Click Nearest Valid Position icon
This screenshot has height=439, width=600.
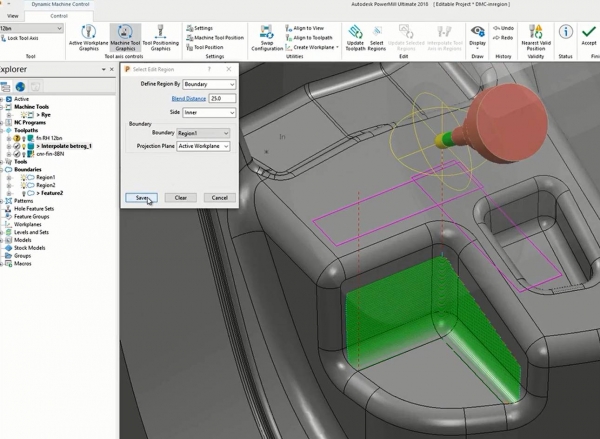point(536,31)
